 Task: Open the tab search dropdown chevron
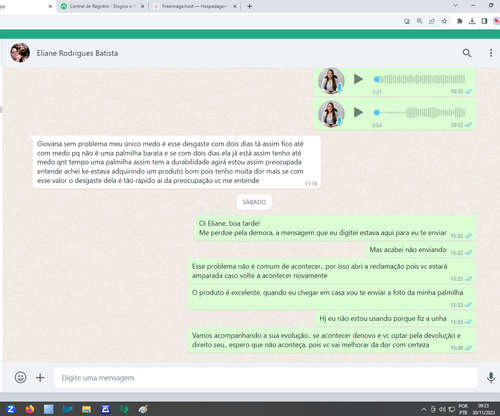coord(455,5)
